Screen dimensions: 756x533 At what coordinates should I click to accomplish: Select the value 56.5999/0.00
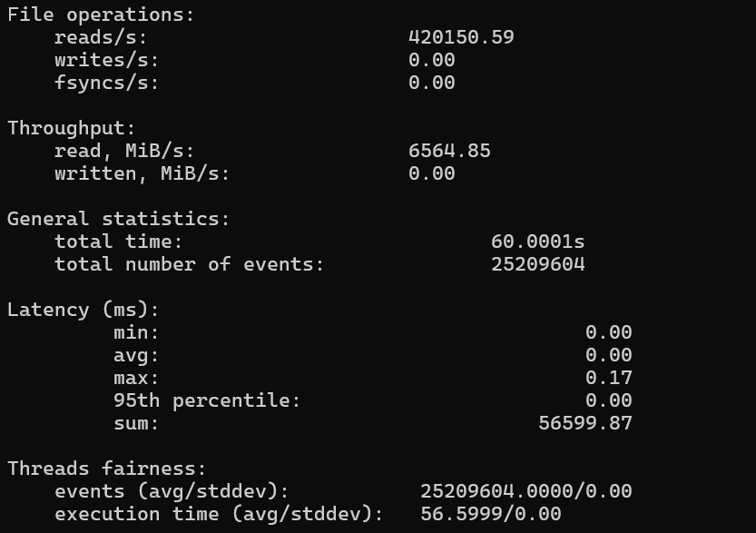click(x=490, y=514)
